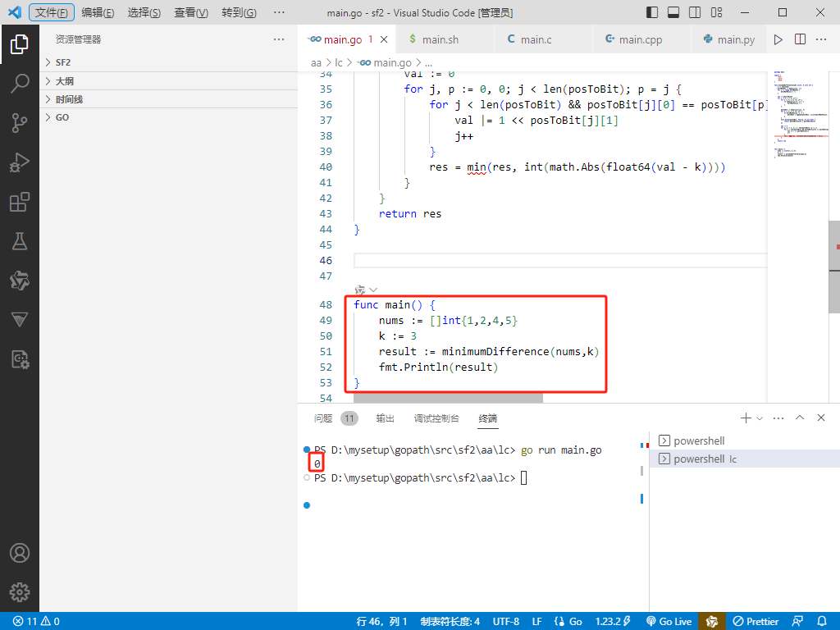
Task: Open the 文件(F) menu
Action: [x=52, y=12]
